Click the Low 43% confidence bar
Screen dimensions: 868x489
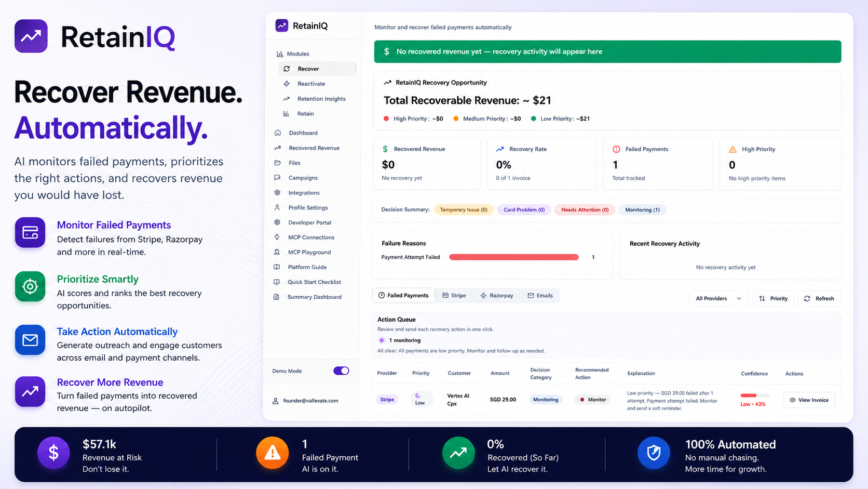(755, 395)
